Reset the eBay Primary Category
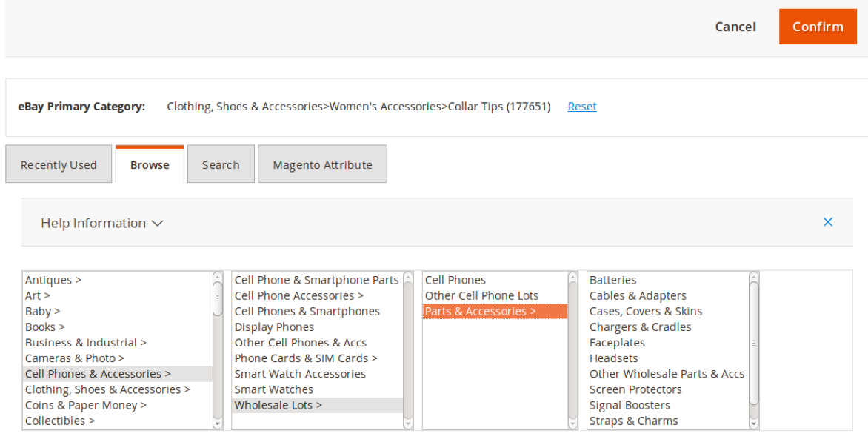The image size is (868, 442). click(582, 106)
